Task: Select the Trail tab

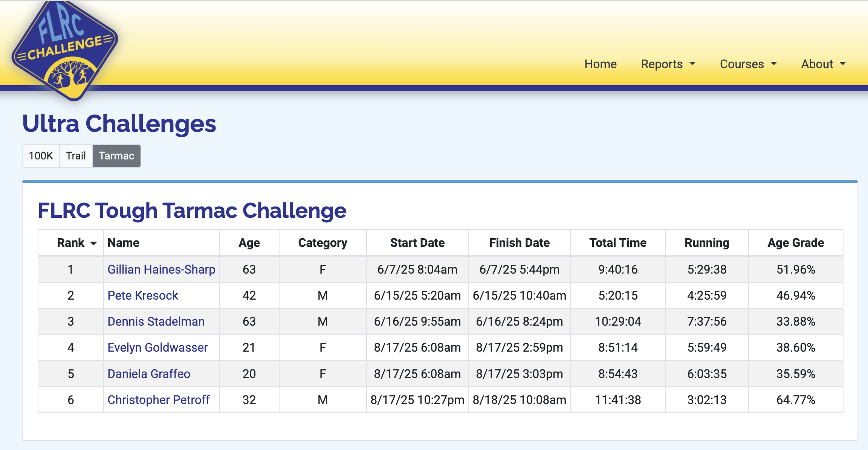Action: (76, 156)
